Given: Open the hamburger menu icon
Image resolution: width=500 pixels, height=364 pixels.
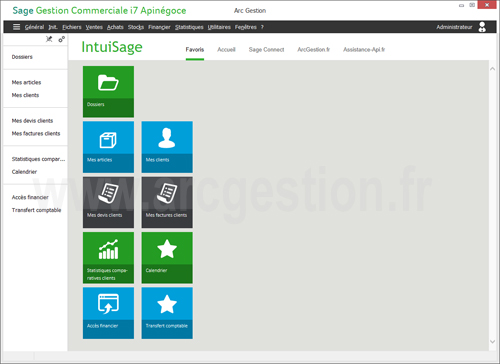Looking at the screenshot, I should coord(16,27).
